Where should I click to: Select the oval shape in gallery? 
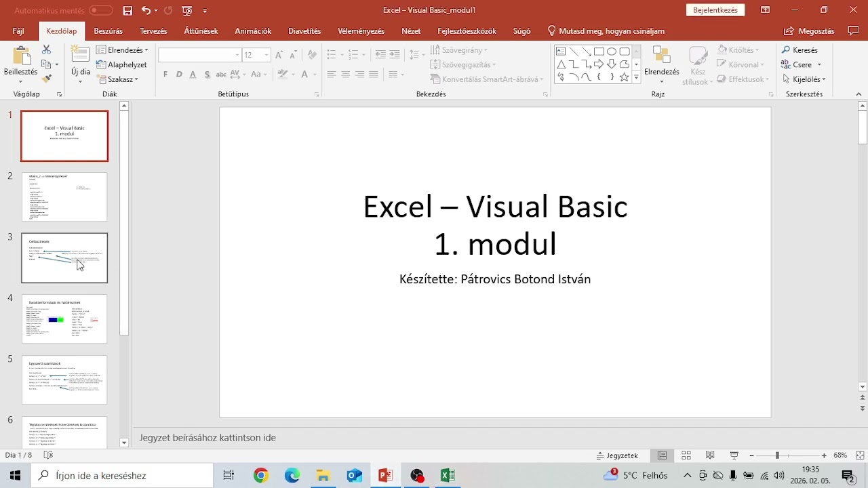612,52
